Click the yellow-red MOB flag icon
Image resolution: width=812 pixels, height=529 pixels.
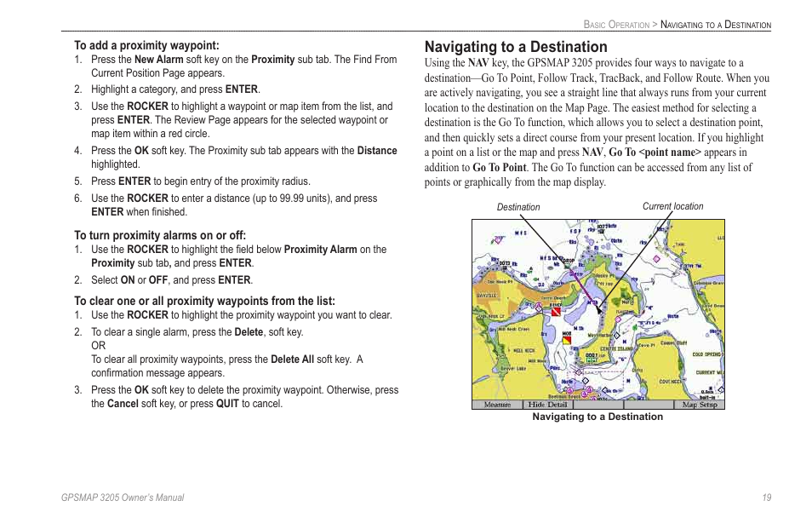click(567, 341)
